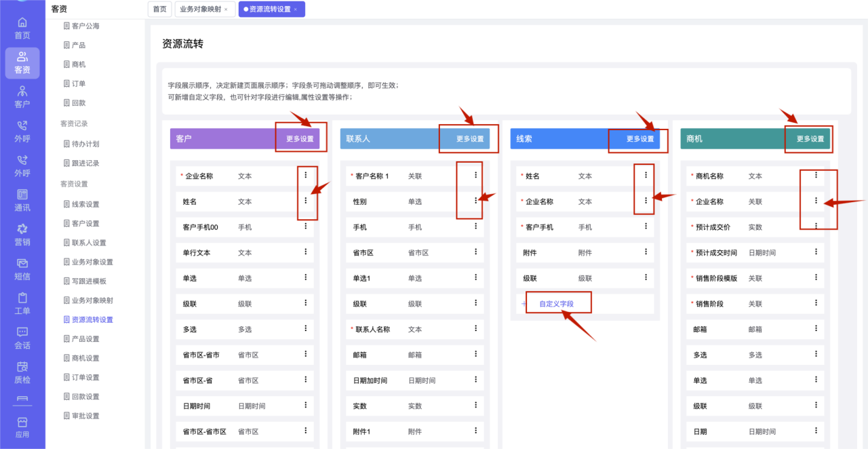
Task: Open 客户公海 in the 客资 menu
Action: coord(81,26)
